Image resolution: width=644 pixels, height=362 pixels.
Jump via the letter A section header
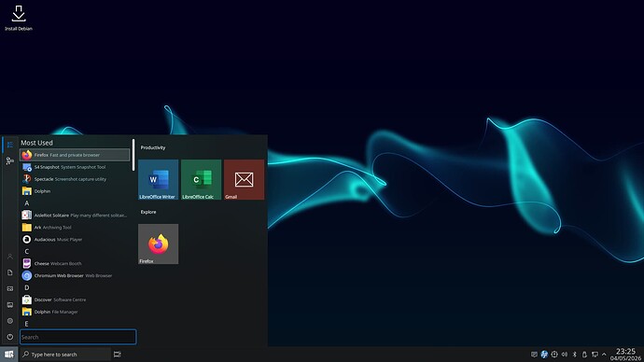coord(27,203)
